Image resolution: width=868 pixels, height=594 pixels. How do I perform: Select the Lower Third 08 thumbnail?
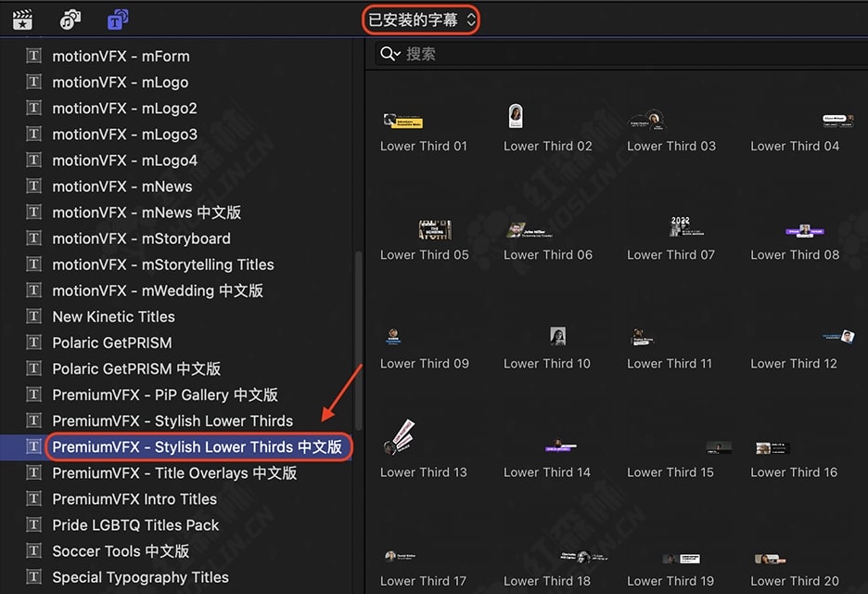(805, 231)
